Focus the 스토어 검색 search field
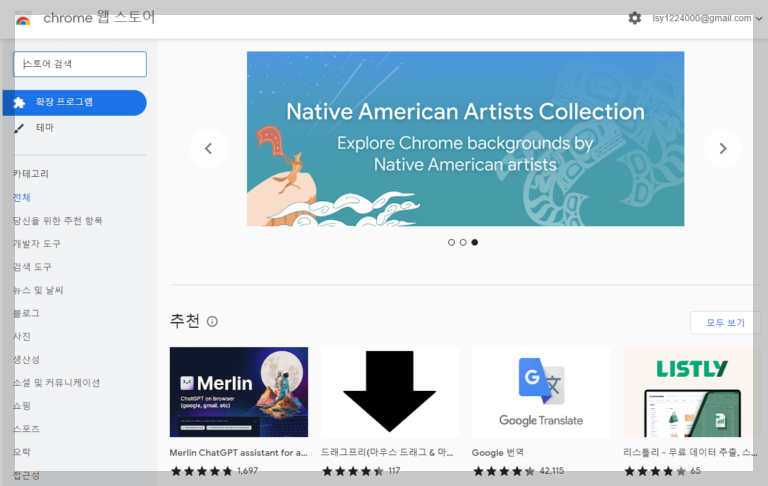Screen dimensions: 768x486 click(80, 64)
